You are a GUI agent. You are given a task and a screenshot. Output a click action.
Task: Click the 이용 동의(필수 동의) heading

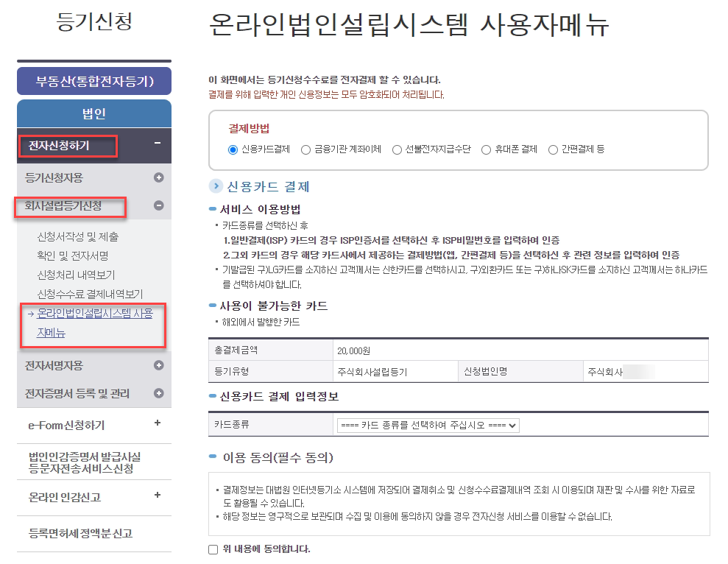[x=278, y=458]
